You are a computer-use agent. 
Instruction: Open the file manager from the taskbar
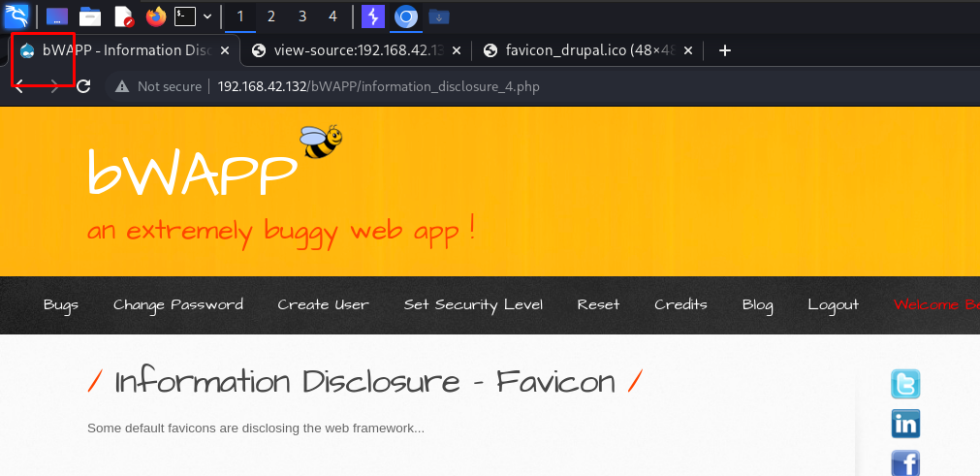click(x=90, y=16)
